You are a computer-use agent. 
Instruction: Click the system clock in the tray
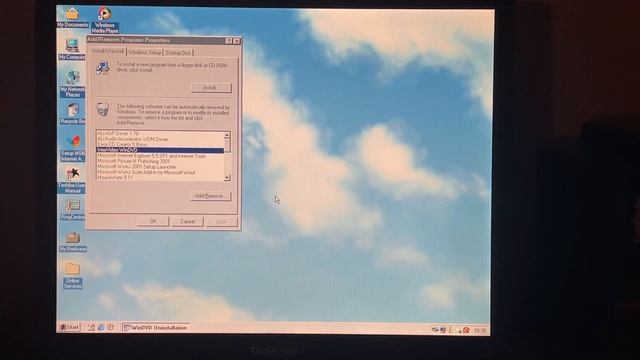[x=480, y=330]
